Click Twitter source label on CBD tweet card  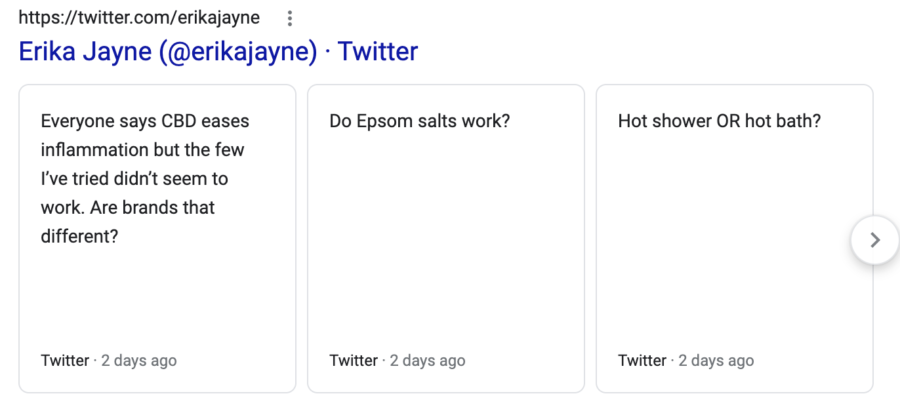[65, 361]
